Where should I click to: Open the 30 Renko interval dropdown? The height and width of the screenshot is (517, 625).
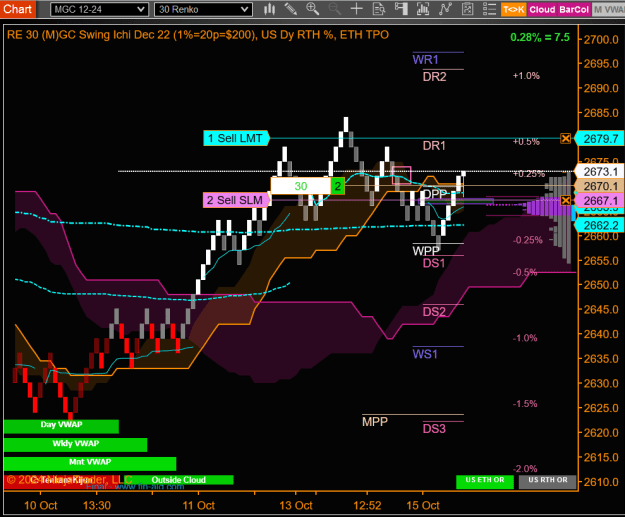click(203, 9)
